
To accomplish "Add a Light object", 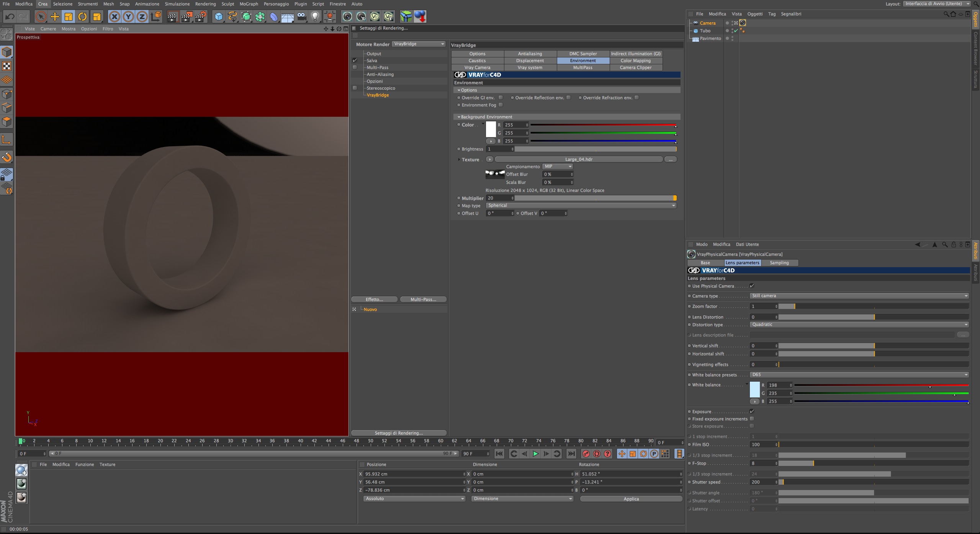I will pos(315,16).
